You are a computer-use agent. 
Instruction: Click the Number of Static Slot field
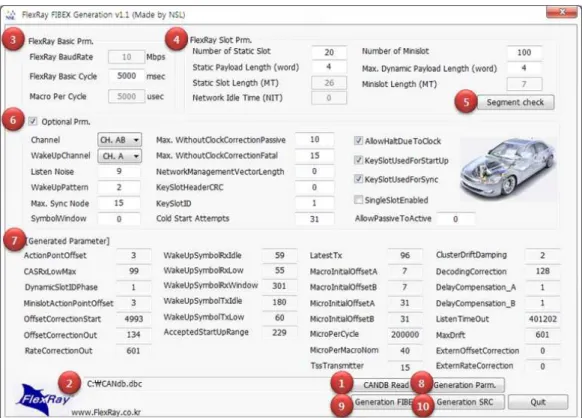pyautogui.click(x=329, y=52)
